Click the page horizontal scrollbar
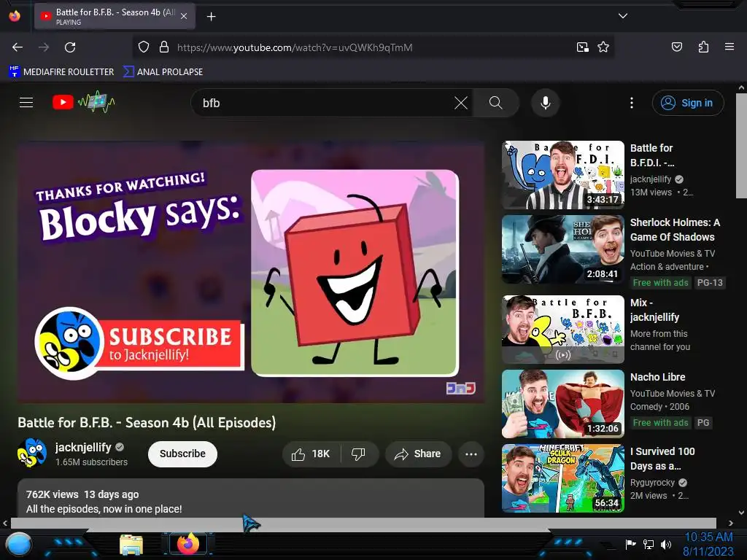Image resolution: width=747 pixels, height=560 pixels. tap(363, 523)
